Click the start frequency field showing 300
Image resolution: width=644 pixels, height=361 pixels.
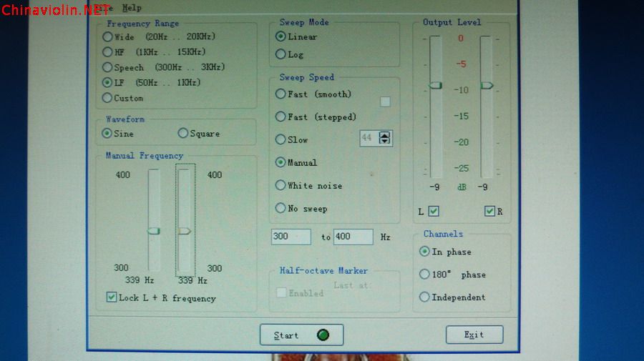[291, 237]
